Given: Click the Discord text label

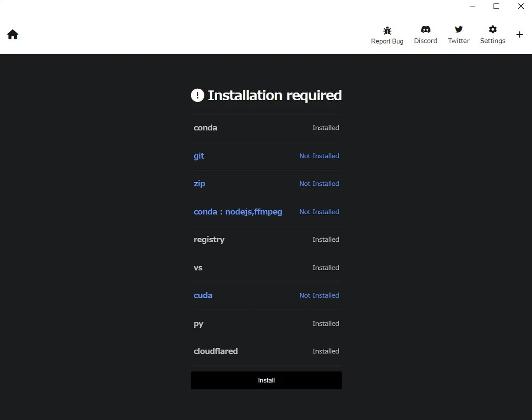Looking at the screenshot, I should [426, 41].
